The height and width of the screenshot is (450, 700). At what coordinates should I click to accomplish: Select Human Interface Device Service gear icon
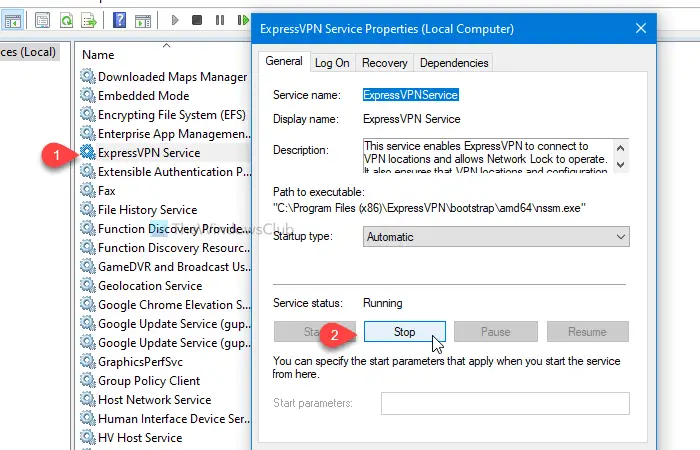(88, 418)
